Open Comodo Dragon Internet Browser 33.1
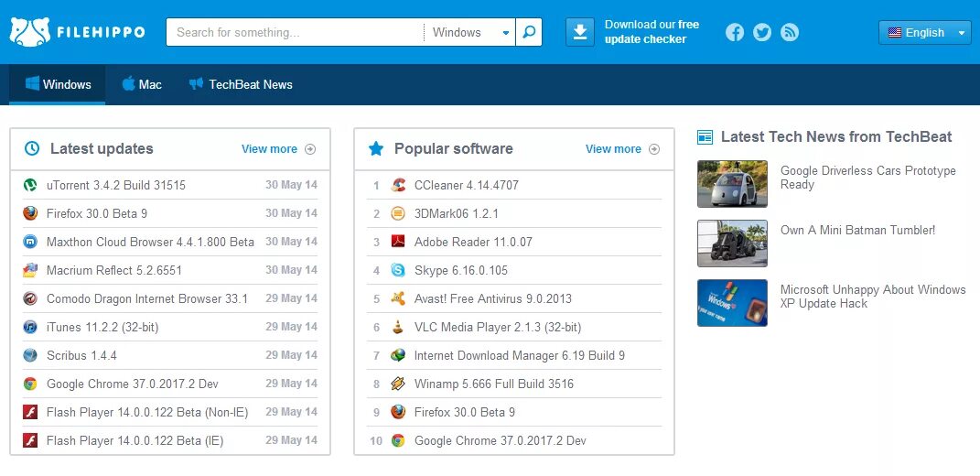The width and height of the screenshot is (980, 476). 147,299
